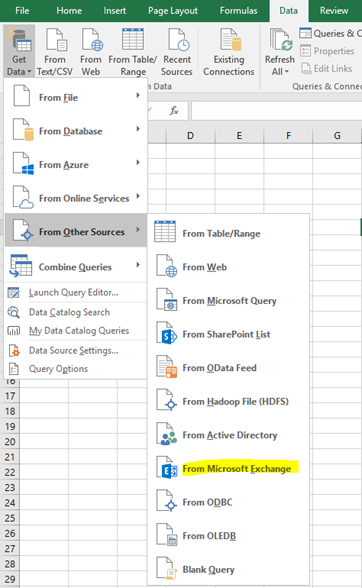Switch to the File tab
This screenshot has height=588, width=362.
tap(22, 10)
